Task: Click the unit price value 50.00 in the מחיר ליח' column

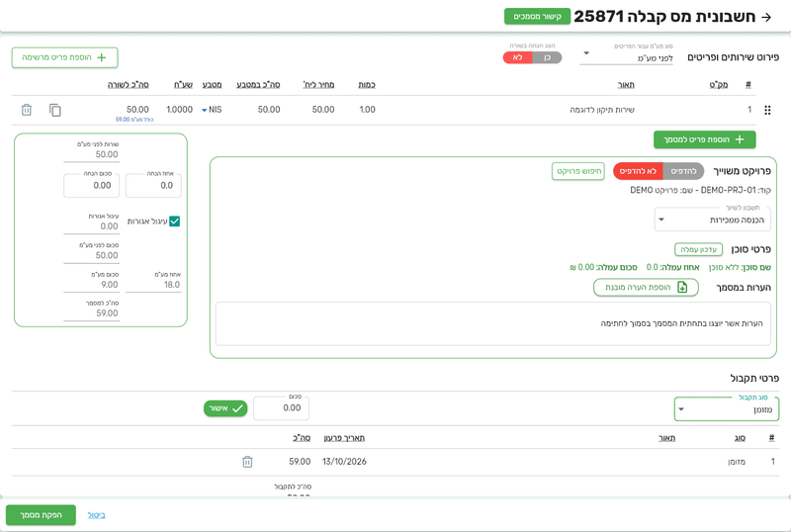Action: pos(323,110)
